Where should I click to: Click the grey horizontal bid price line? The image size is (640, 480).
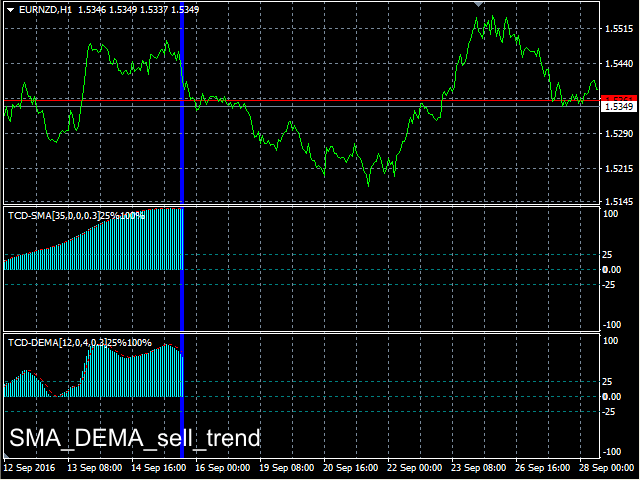pyautogui.click(x=302, y=107)
